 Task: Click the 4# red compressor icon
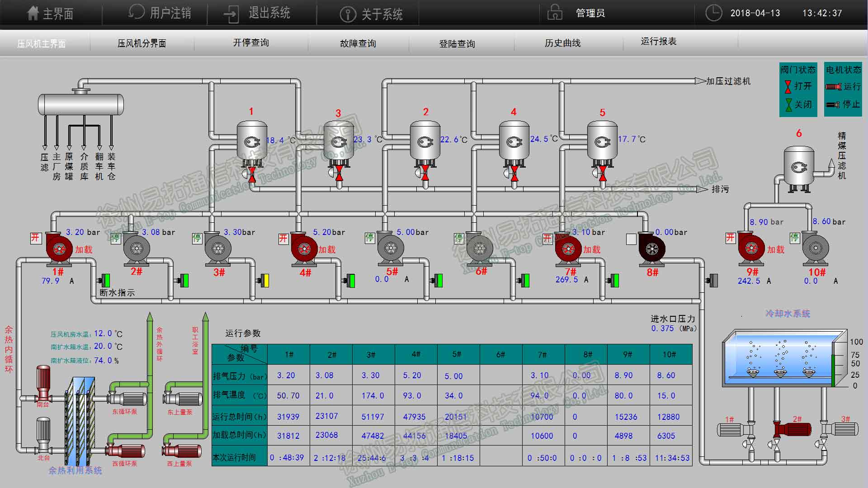[x=304, y=249]
